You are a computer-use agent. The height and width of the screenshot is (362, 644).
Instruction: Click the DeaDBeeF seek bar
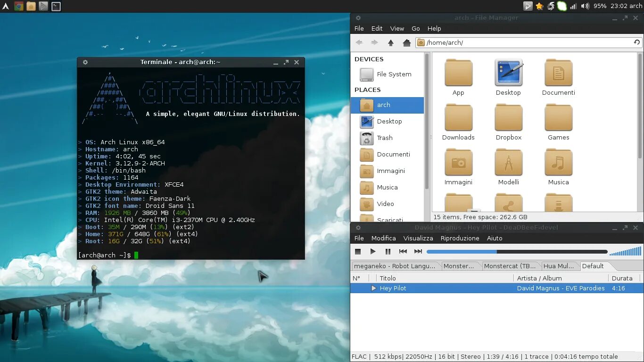click(x=517, y=252)
